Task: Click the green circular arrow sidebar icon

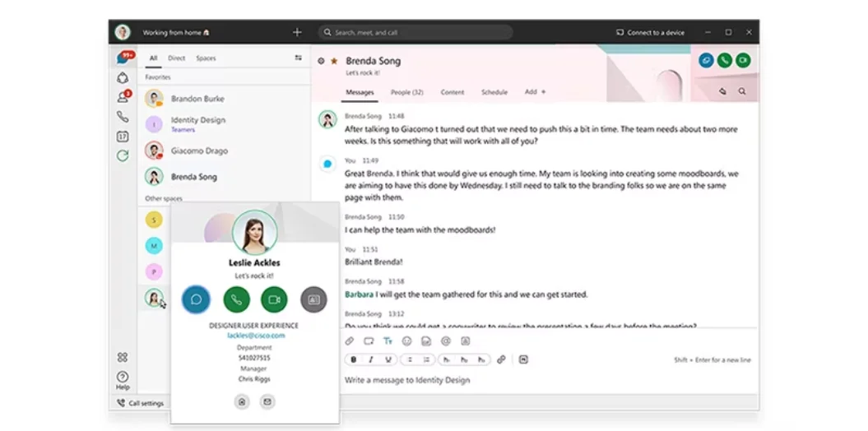Action: coord(123,156)
